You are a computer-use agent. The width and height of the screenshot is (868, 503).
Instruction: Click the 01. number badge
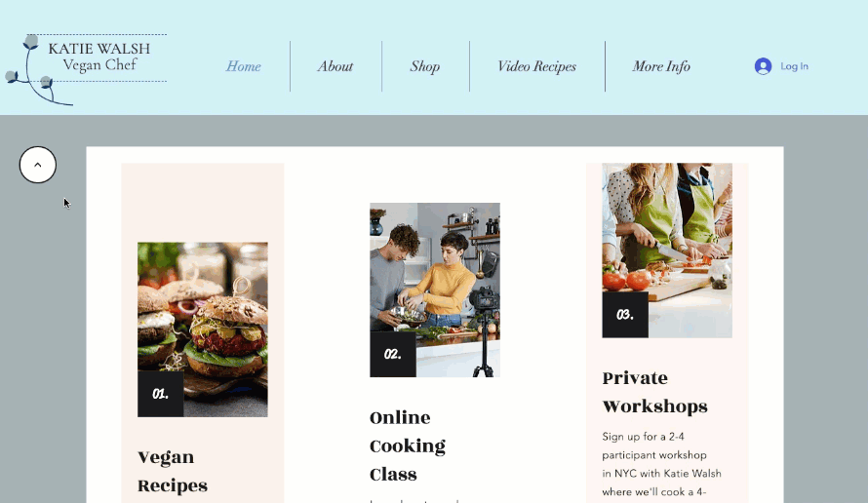tap(161, 394)
